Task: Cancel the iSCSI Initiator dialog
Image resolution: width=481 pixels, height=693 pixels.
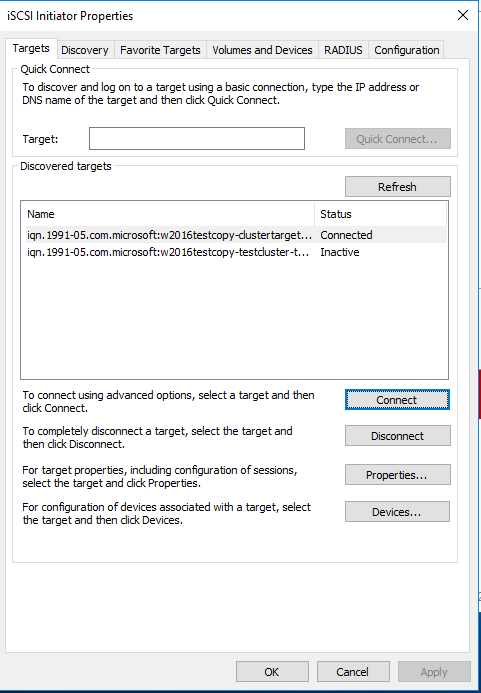Action: [x=353, y=672]
